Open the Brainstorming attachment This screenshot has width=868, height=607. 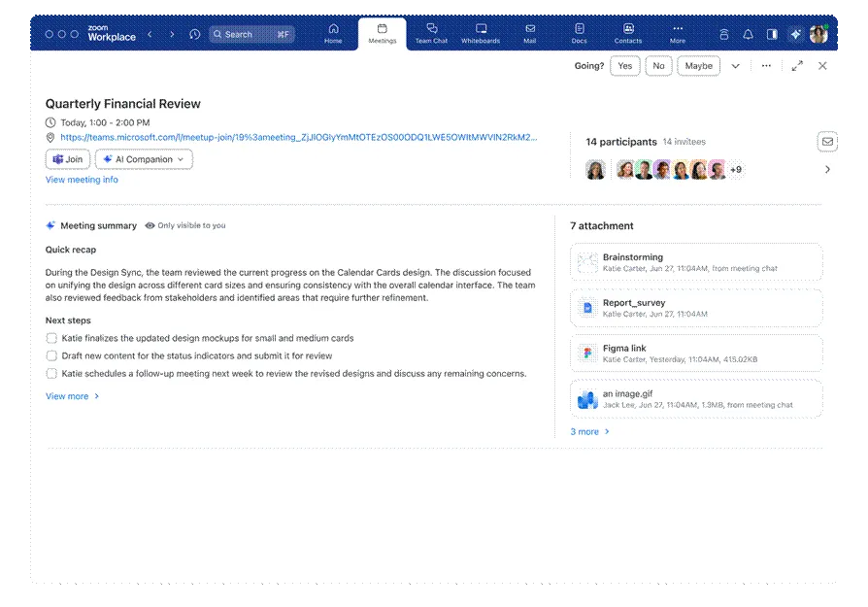pos(696,262)
